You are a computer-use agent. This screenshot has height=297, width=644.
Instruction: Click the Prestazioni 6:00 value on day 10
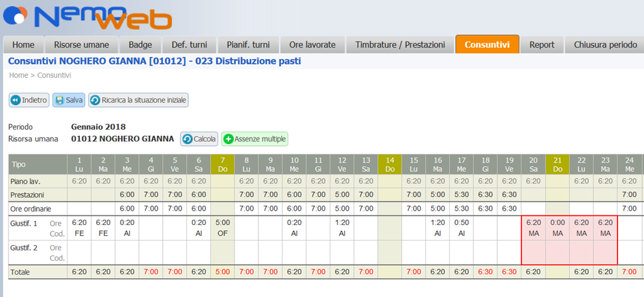click(x=294, y=195)
